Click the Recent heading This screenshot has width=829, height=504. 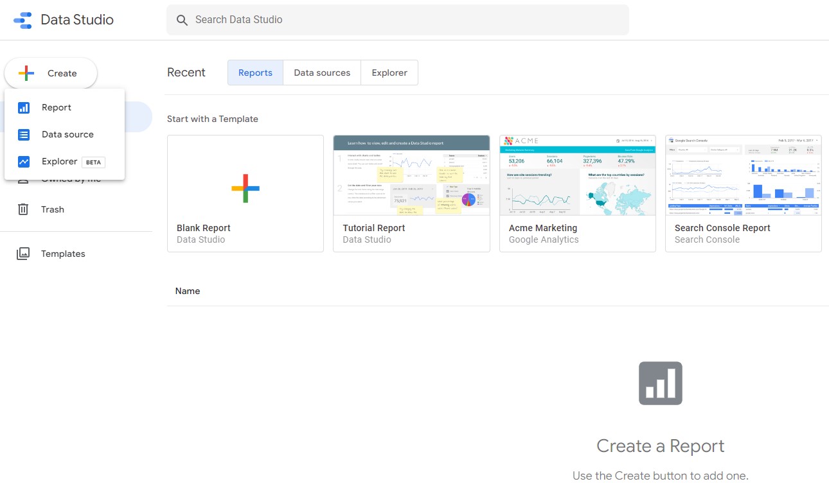pyautogui.click(x=186, y=73)
